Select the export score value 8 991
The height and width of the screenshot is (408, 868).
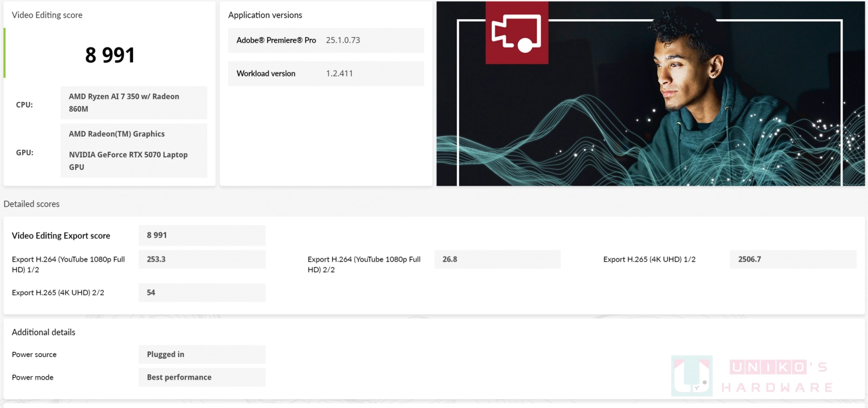pyautogui.click(x=202, y=235)
